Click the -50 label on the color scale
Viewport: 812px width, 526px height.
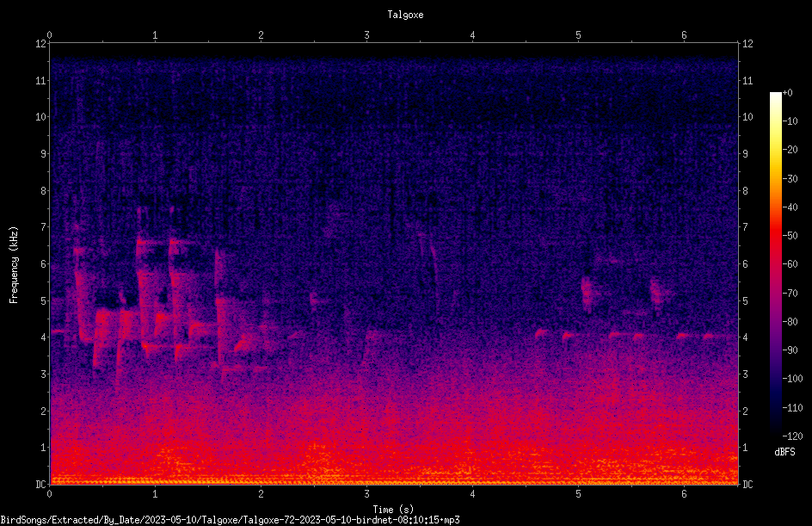(790, 236)
